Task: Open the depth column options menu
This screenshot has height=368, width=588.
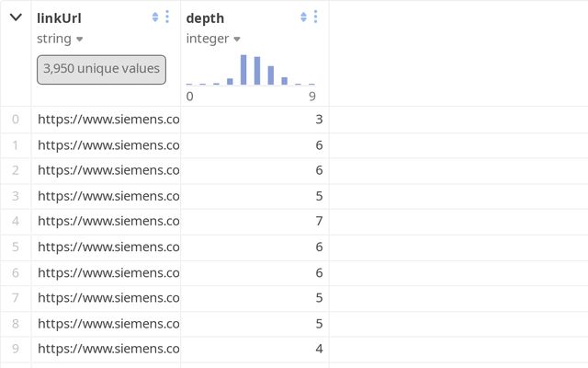Action: 316,17
